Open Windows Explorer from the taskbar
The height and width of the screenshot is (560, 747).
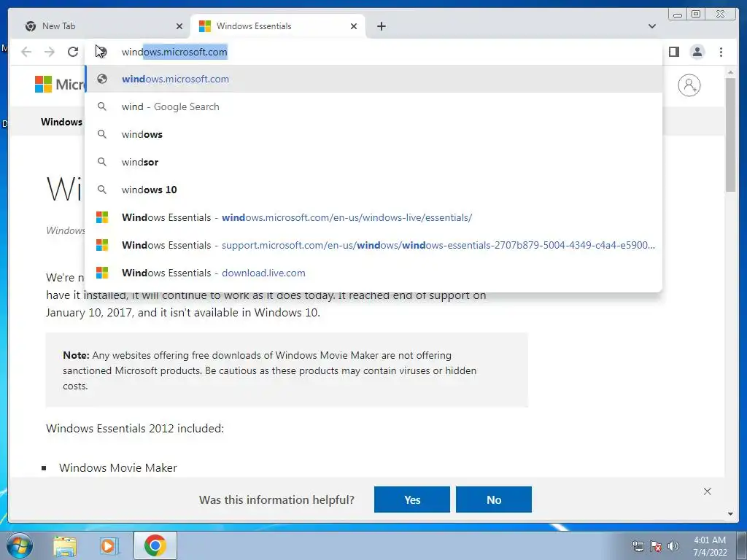point(65,545)
